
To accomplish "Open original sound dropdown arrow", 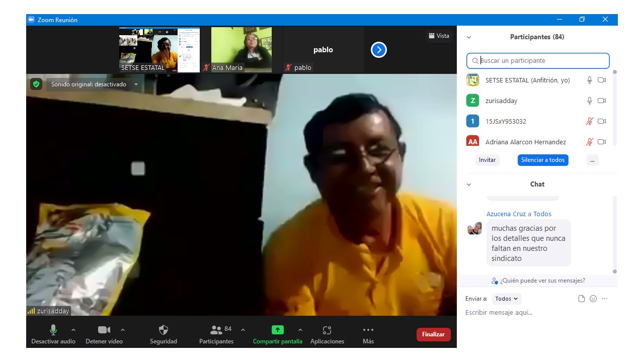I will pyautogui.click(x=136, y=84).
